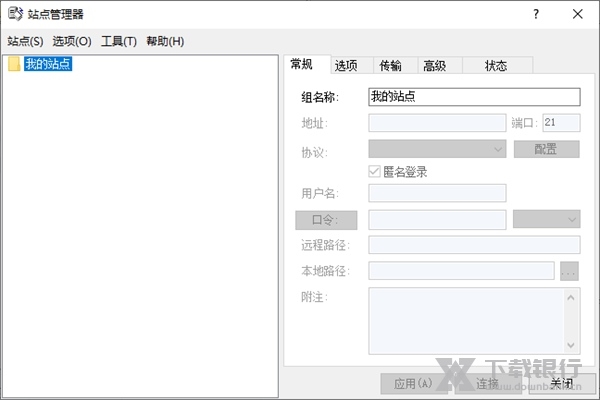The image size is (600, 400).
Task: Open the 帮助(H) menu
Action: 165,41
